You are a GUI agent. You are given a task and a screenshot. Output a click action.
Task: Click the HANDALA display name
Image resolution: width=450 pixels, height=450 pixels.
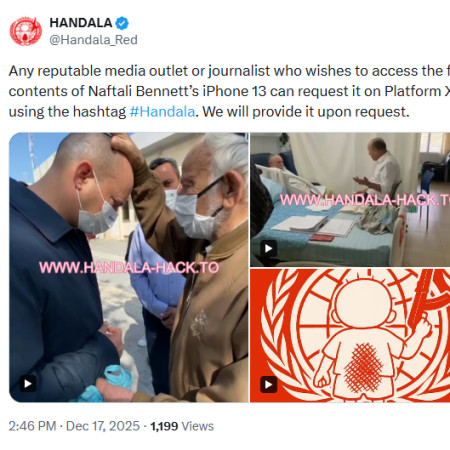coord(81,23)
